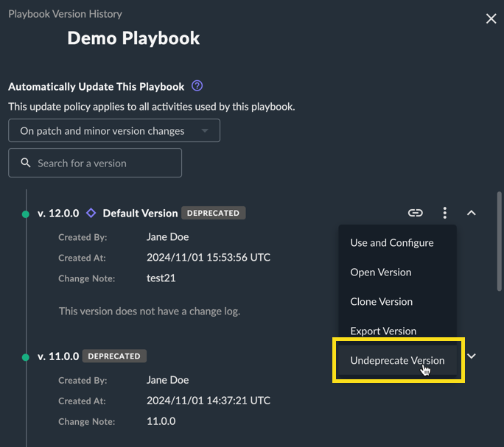
Task: Click the DEPRECATED badge on v. 11.0.0
Action: (114, 356)
